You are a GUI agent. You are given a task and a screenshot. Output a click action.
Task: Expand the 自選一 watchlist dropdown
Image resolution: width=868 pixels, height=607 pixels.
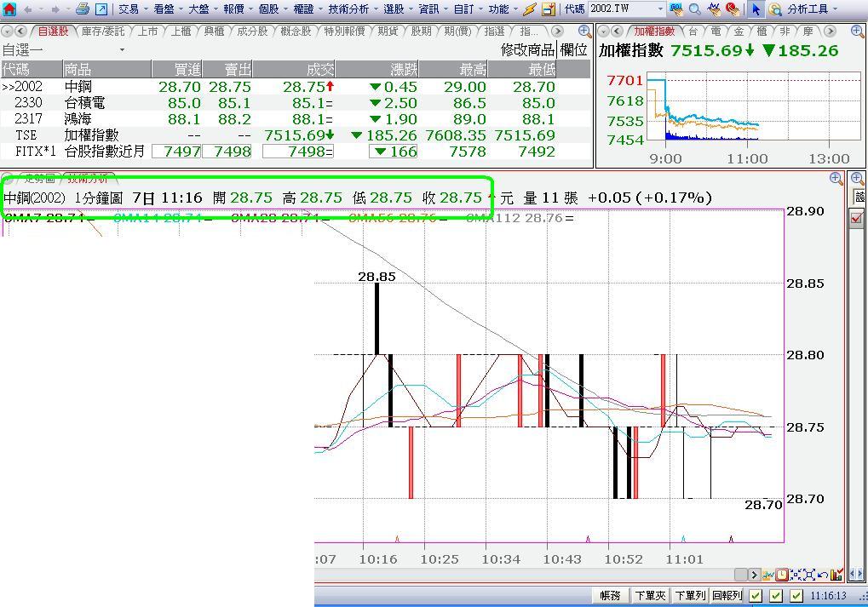click(122, 49)
